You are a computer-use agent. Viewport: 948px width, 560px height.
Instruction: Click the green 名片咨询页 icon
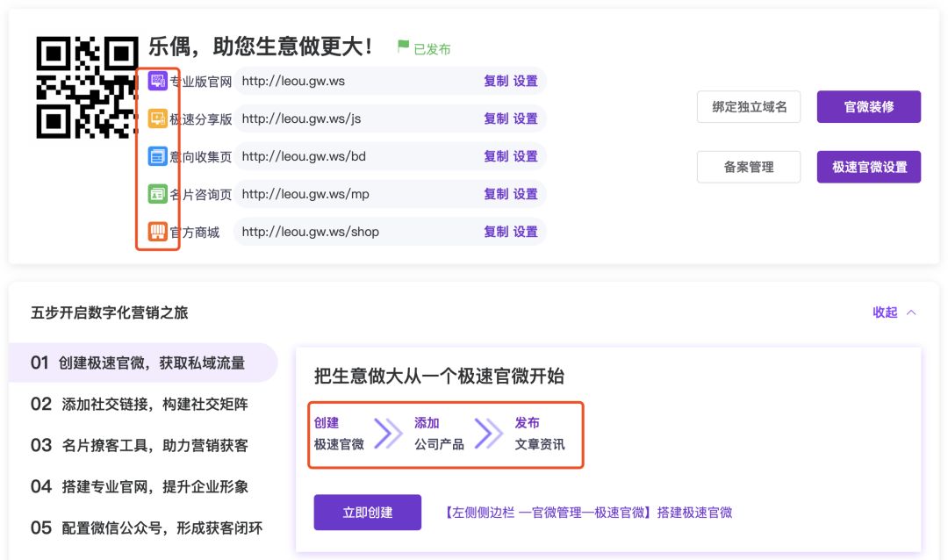[158, 194]
